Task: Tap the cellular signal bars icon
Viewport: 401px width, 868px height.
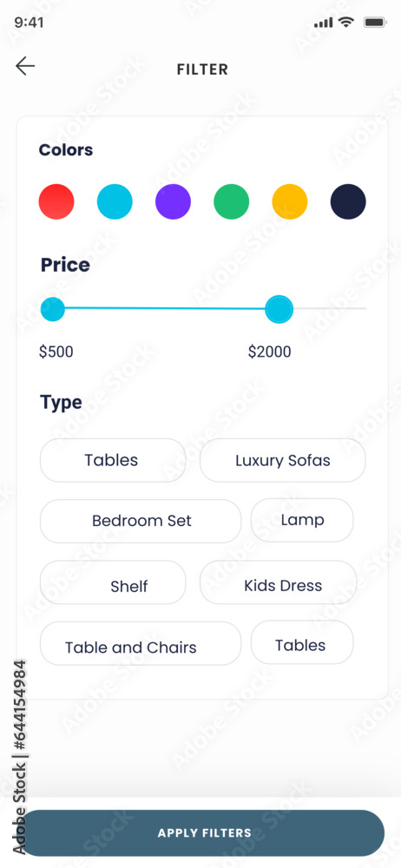Action: (x=324, y=23)
